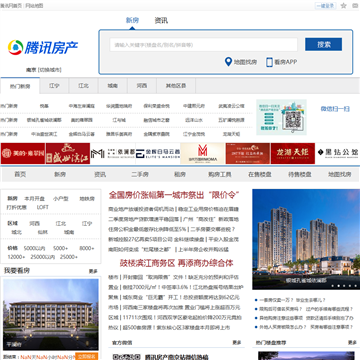Click 更多 beside 我要看房

[93, 271]
